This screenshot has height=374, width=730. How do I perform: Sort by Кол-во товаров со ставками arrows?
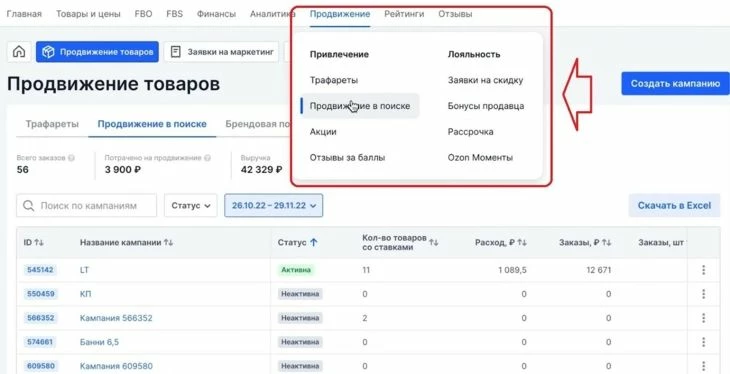coord(433,242)
